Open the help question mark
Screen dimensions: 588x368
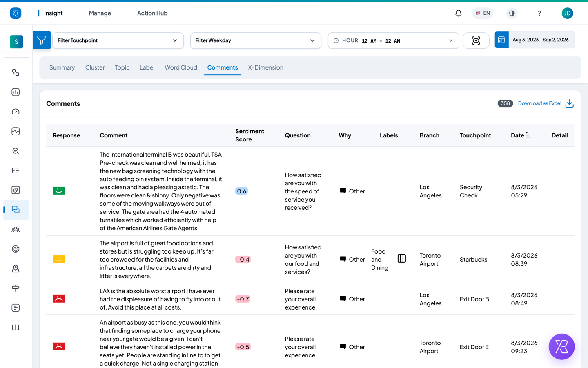(x=539, y=13)
